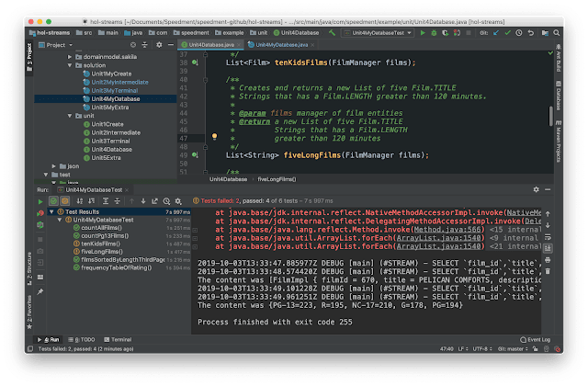Open Unit4MyDatabaseTest run configuration dropdown

click(x=378, y=33)
